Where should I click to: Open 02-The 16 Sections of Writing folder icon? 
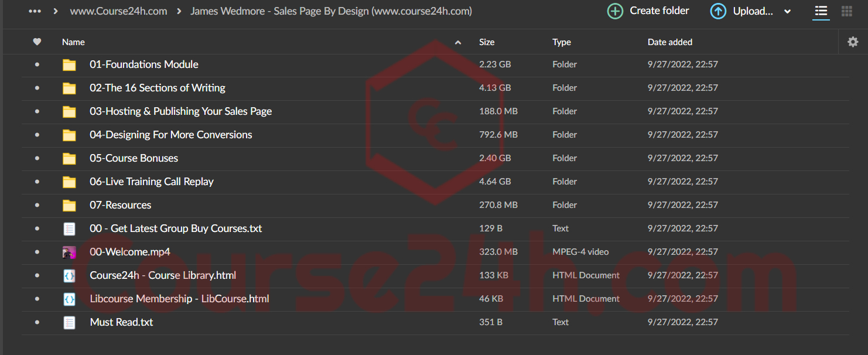point(69,88)
